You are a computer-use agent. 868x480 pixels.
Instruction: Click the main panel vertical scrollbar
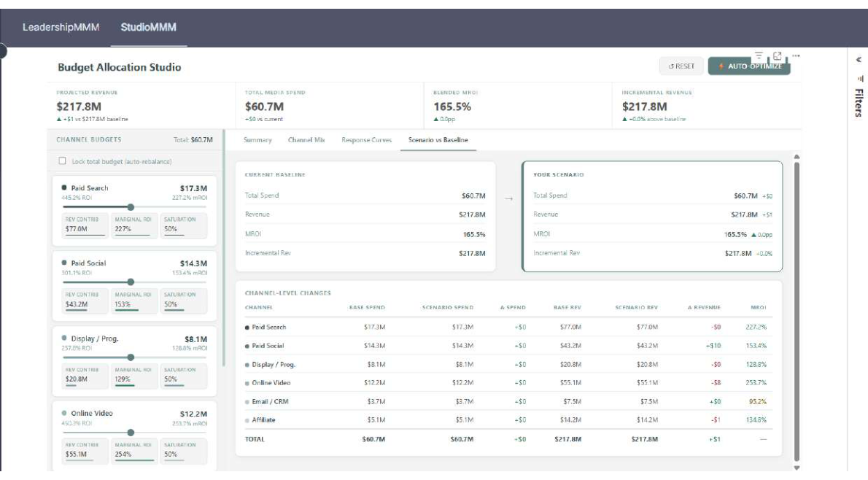click(797, 310)
